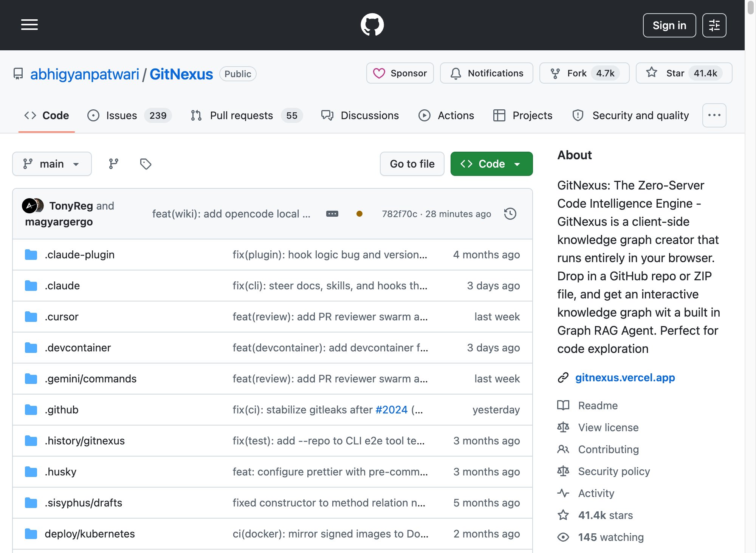Open .devcontainer commit message feat(devcontainer)

tap(330, 348)
